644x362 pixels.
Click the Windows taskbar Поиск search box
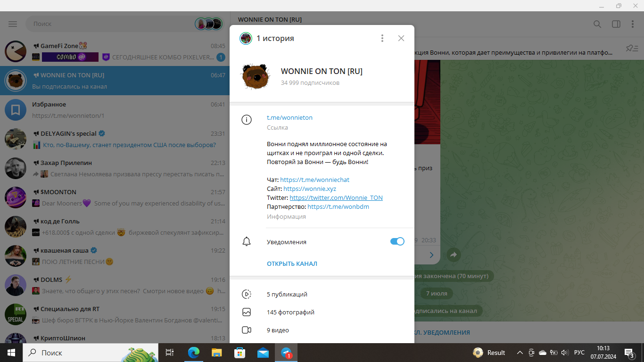coord(91,353)
